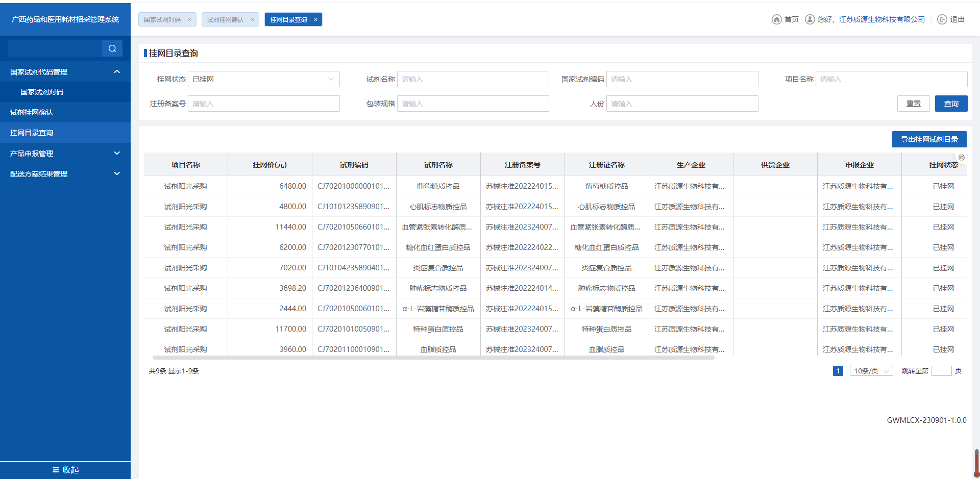Click the 首页 link
This screenshot has height=479, width=980.
pyautogui.click(x=792, y=19)
